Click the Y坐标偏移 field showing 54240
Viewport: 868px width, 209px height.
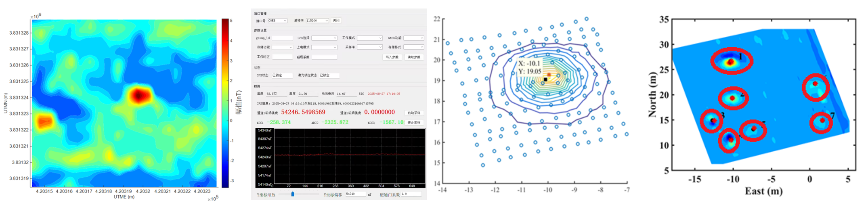point(355,194)
